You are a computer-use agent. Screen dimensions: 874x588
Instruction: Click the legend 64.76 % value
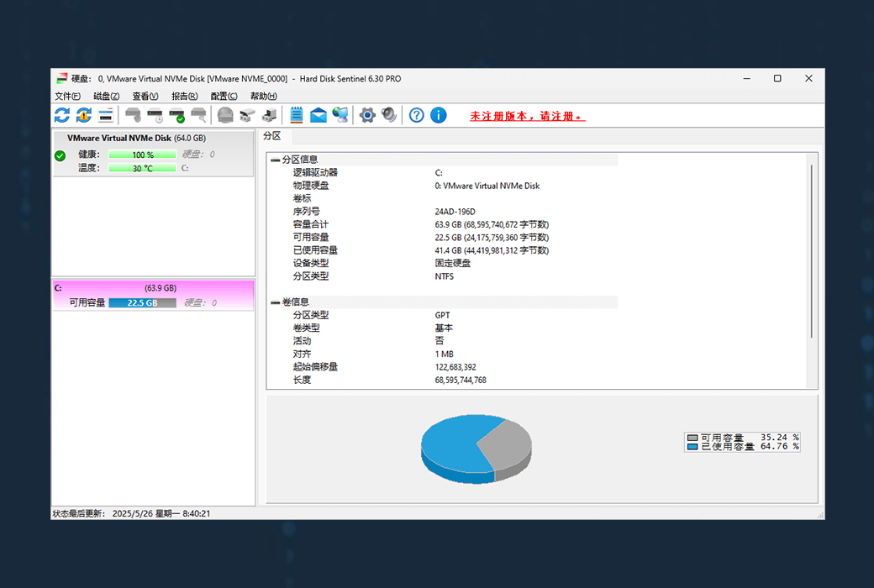pos(779,446)
